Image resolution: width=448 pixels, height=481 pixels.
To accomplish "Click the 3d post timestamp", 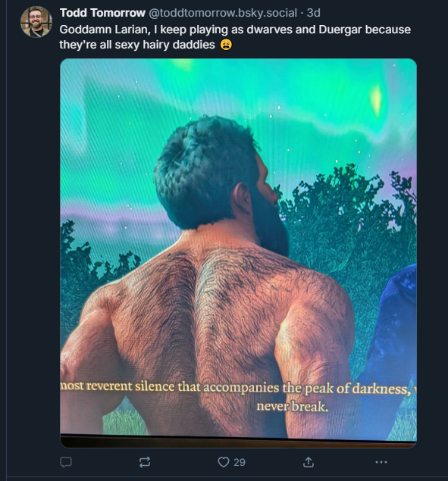I will pyautogui.click(x=314, y=13).
